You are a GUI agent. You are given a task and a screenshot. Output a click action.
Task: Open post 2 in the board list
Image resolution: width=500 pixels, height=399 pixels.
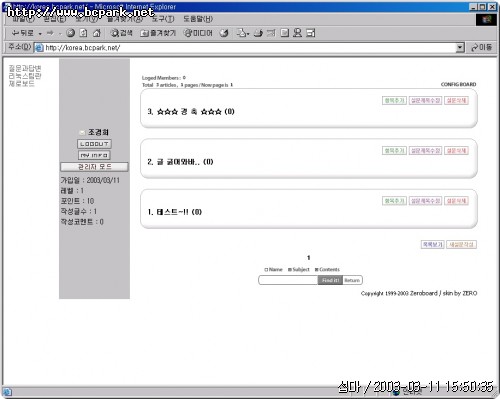[180, 162]
